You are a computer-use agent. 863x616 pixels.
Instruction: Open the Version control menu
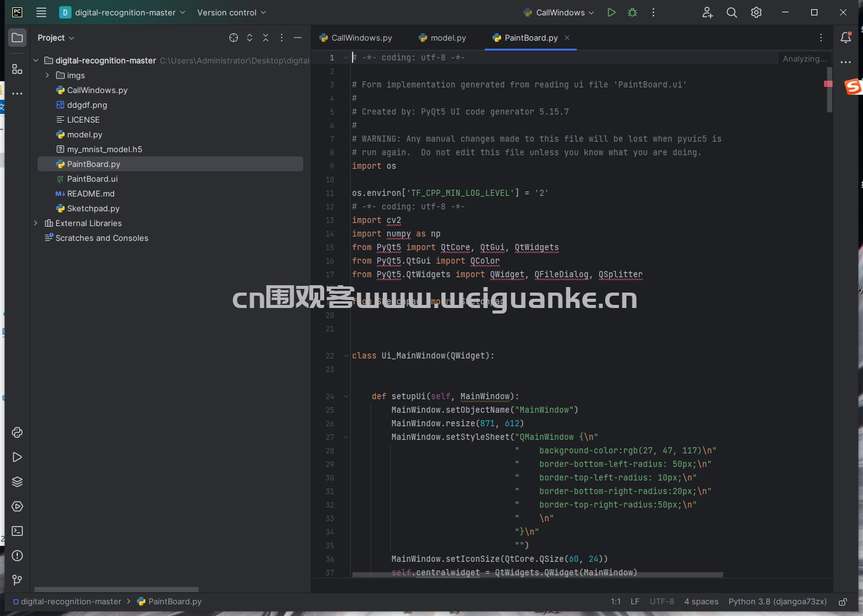coord(231,12)
